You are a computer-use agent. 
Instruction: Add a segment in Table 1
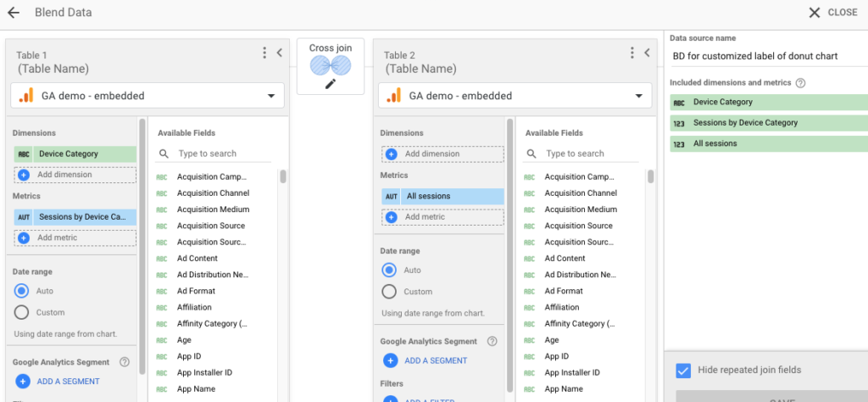pyautogui.click(x=57, y=382)
